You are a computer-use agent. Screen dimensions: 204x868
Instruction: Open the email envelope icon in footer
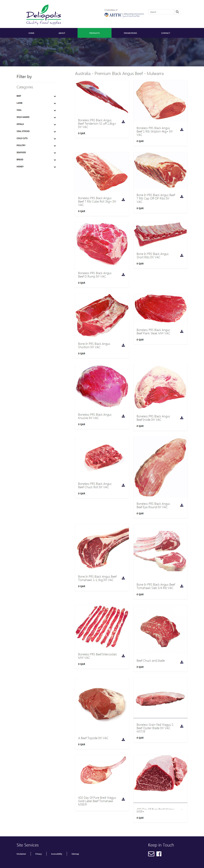[151, 854]
